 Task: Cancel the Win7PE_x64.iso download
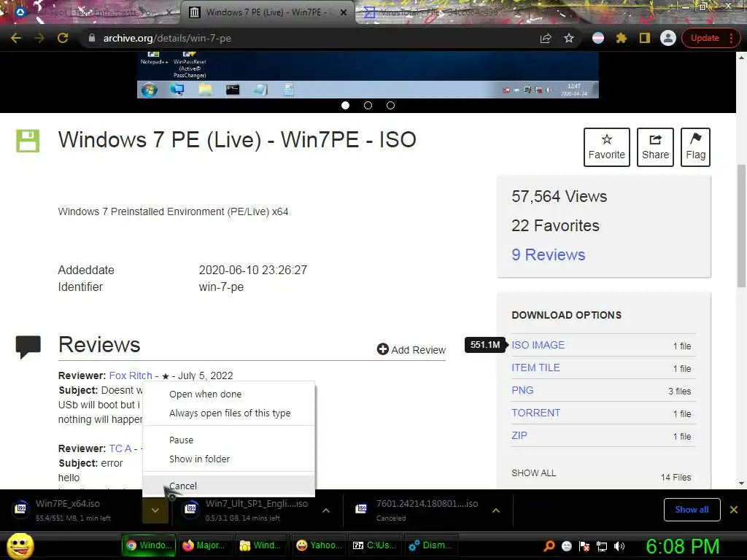[x=228, y=486]
